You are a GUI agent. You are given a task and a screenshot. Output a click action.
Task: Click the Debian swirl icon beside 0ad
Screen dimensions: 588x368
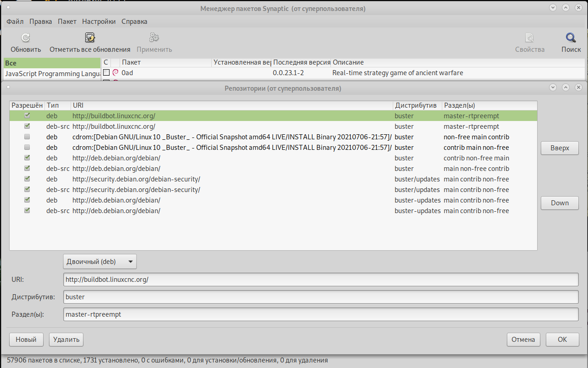click(115, 72)
